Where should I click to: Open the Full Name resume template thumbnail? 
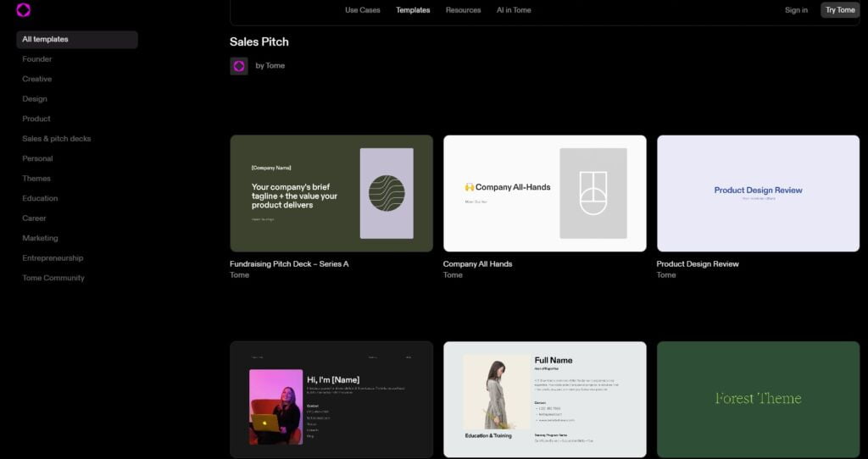pyautogui.click(x=545, y=399)
